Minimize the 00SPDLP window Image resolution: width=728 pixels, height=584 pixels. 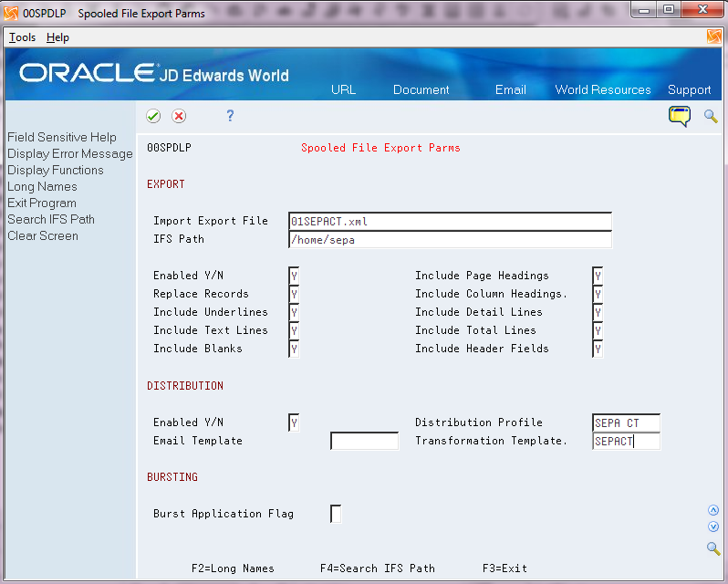coord(644,10)
